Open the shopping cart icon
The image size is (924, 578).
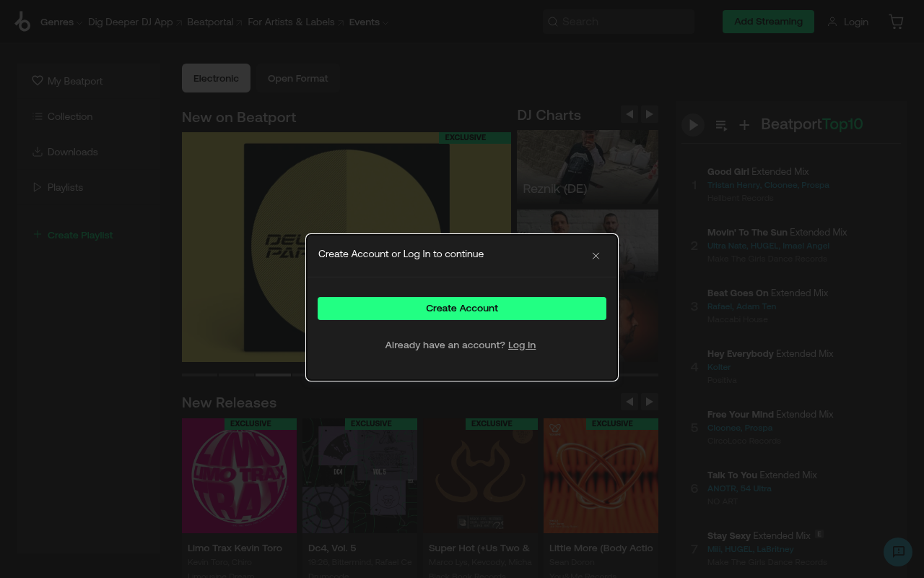click(x=896, y=22)
